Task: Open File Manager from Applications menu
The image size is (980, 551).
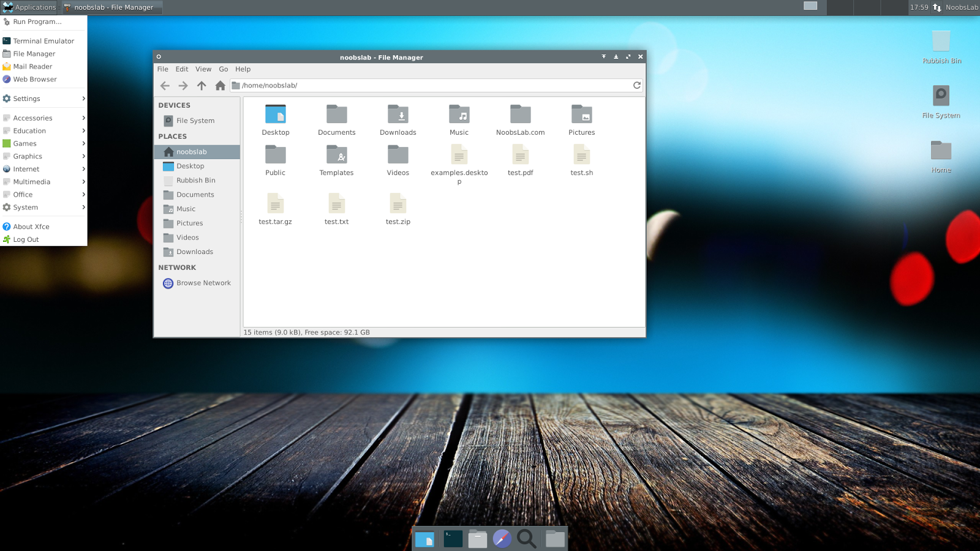Action: tap(43, 54)
